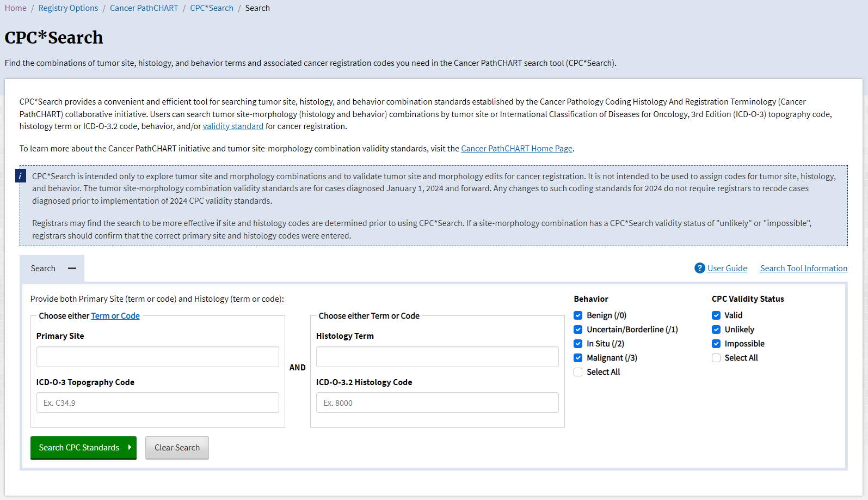This screenshot has width=868, height=500.
Task: Toggle the Uncertain/Borderline (/1) checkbox
Action: pyautogui.click(x=578, y=330)
